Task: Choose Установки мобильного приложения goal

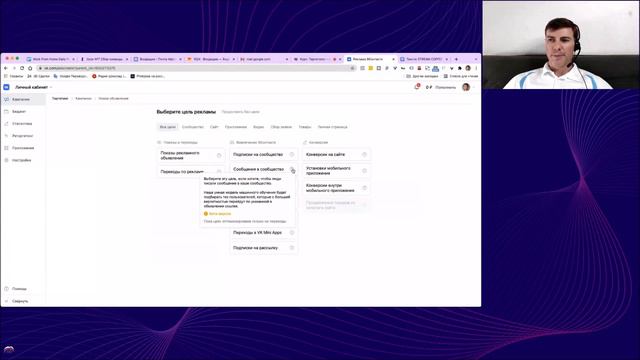Action: tap(336, 171)
